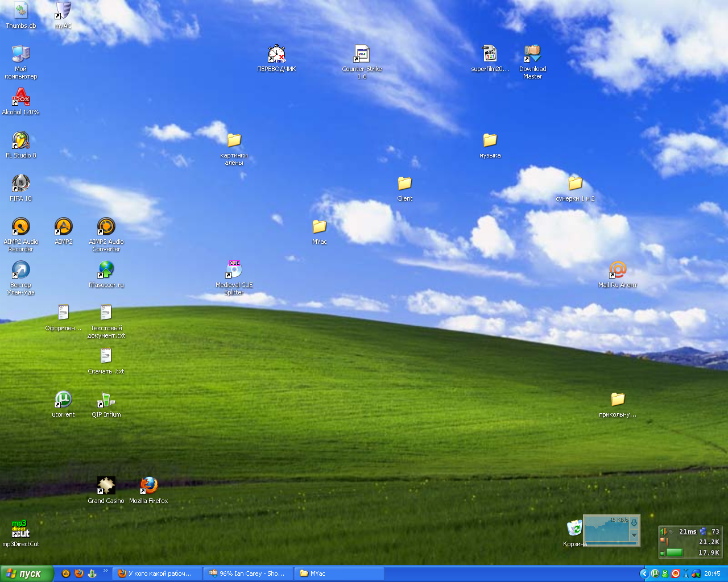Open Alcohol 120%
This screenshot has height=582, width=728.
[x=20, y=98]
